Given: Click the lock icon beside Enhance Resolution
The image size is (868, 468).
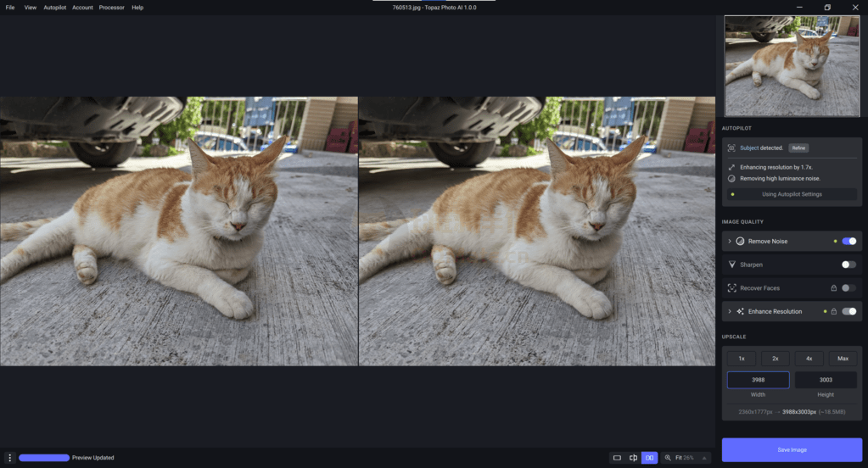Looking at the screenshot, I should [x=833, y=311].
